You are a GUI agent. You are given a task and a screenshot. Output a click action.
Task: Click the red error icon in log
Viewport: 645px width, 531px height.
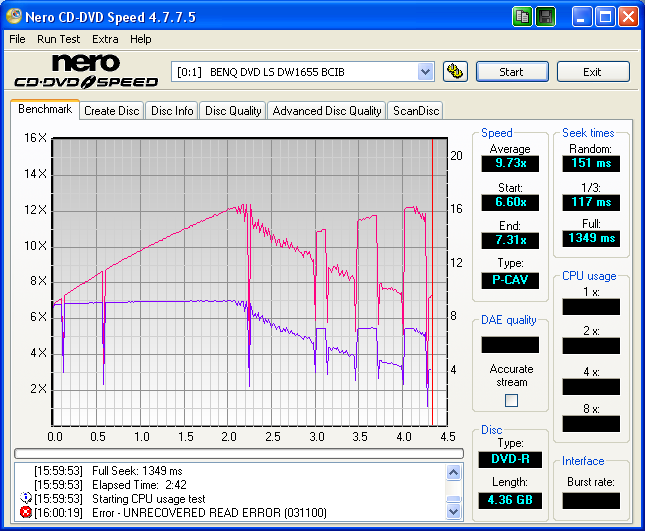[x=26, y=512]
